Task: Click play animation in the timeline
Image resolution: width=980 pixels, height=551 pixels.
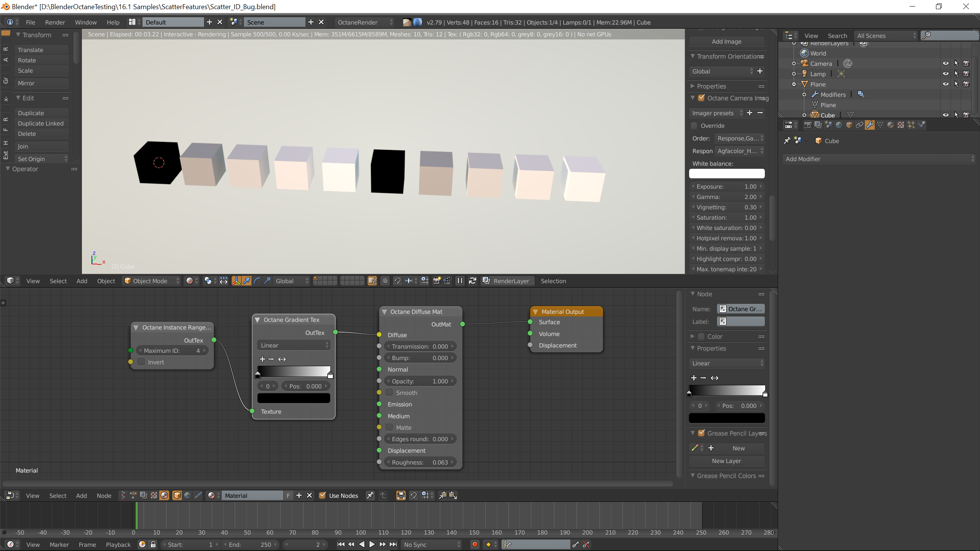Action: tap(372, 544)
